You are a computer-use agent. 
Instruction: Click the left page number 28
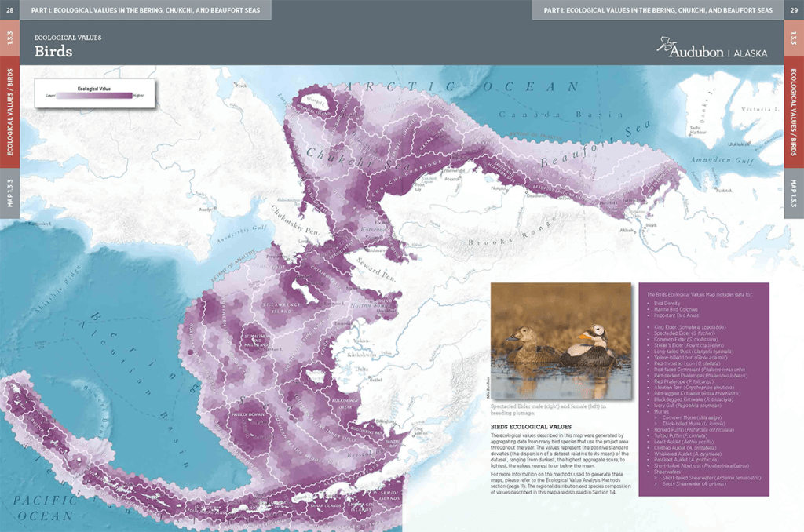tap(9, 9)
